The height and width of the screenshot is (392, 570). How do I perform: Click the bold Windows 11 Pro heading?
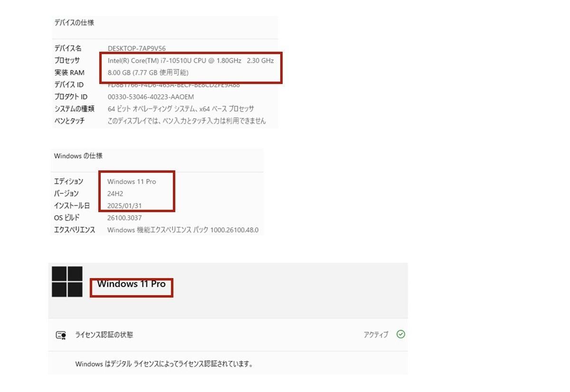pyautogui.click(x=131, y=284)
